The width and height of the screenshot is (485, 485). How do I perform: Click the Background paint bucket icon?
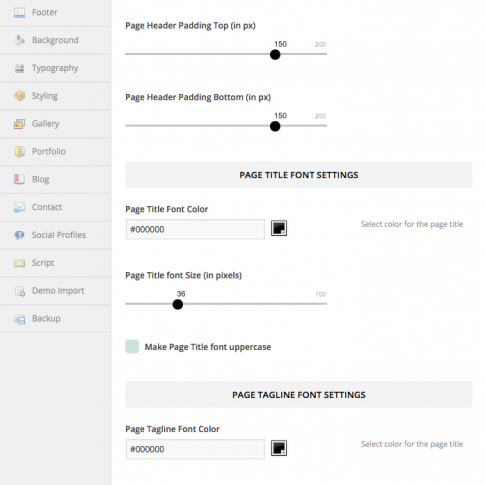(x=19, y=40)
